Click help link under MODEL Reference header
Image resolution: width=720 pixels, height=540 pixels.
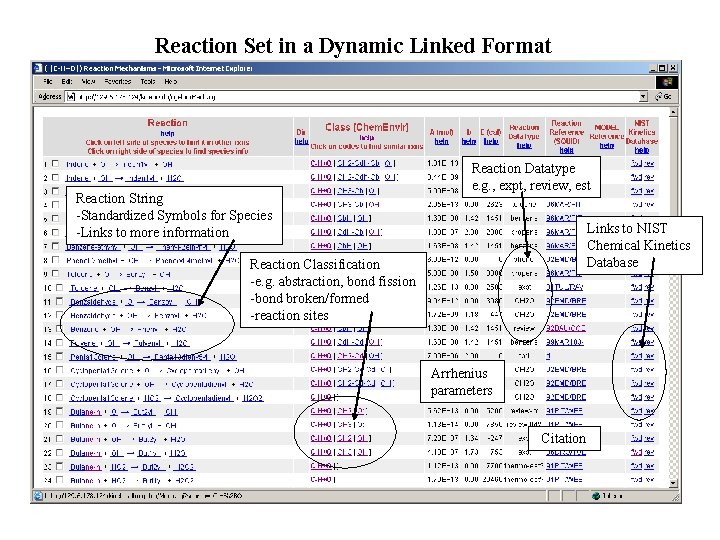coord(607,146)
